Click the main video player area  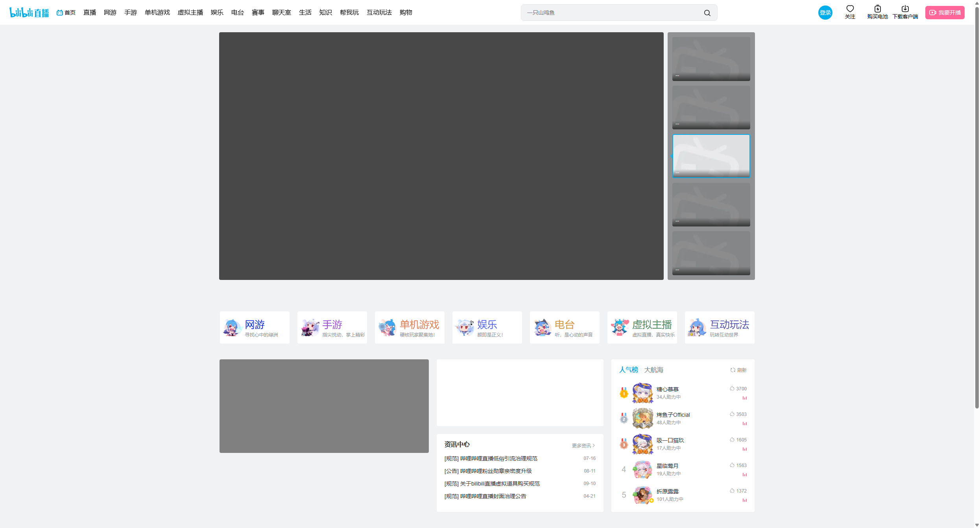click(x=441, y=156)
